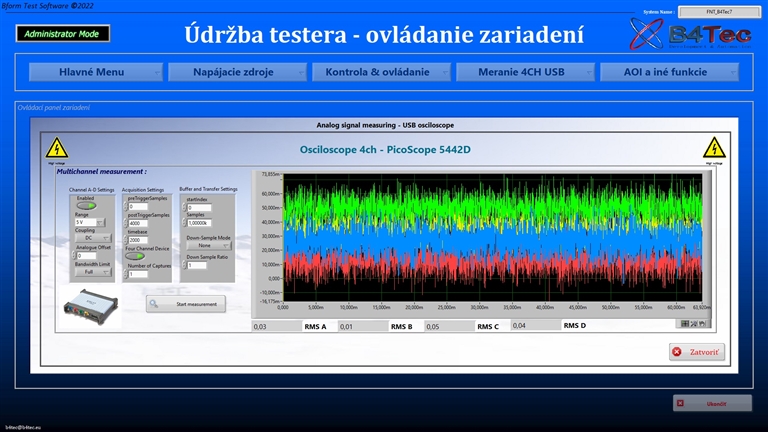
Task: Click the startIndex value field
Action: pos(199,208)
